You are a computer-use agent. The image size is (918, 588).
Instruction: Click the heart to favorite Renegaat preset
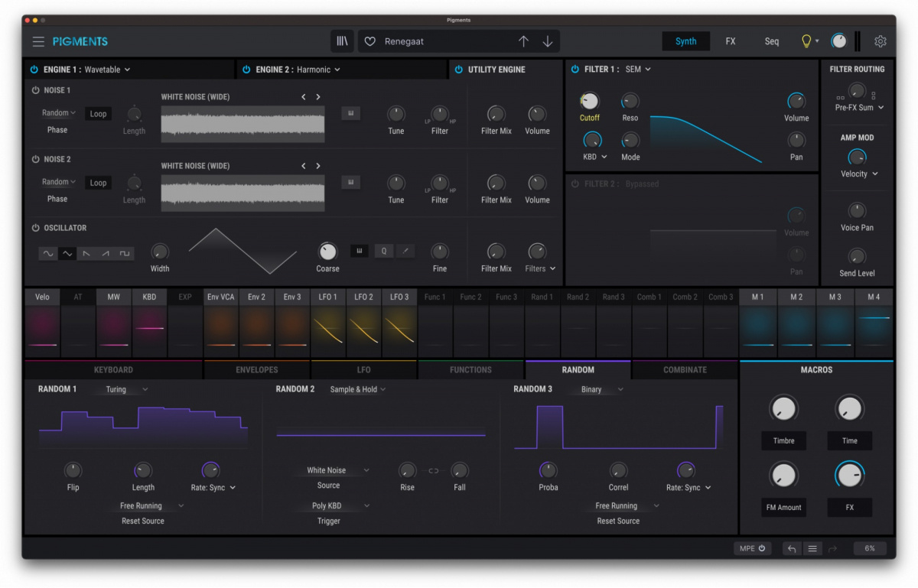tap(369, 41)
